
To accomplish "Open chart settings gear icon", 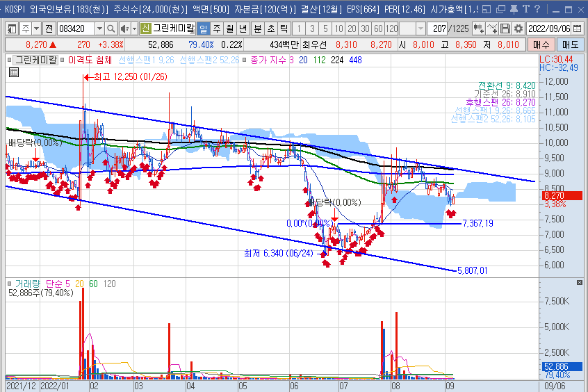I will [518, 28].
